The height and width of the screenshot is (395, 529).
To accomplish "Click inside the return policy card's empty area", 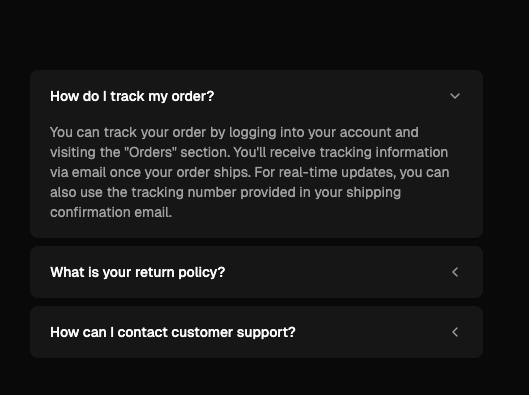I will pos(337,272).
